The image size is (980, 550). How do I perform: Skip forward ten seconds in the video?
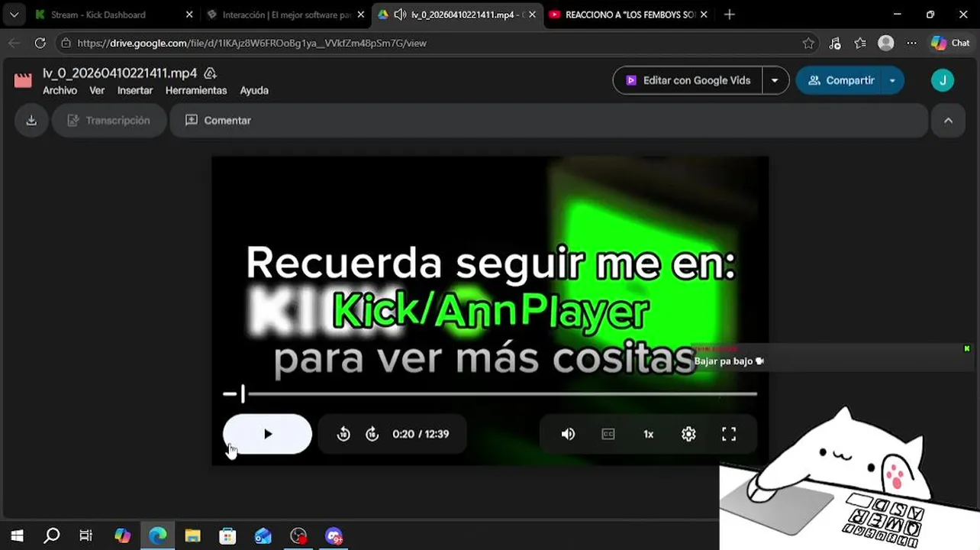372,434
